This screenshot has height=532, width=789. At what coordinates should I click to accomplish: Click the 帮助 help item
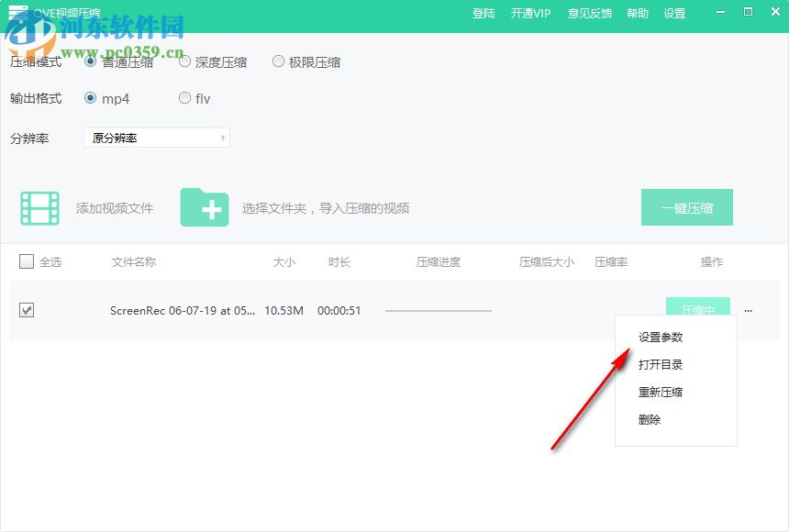637,14
